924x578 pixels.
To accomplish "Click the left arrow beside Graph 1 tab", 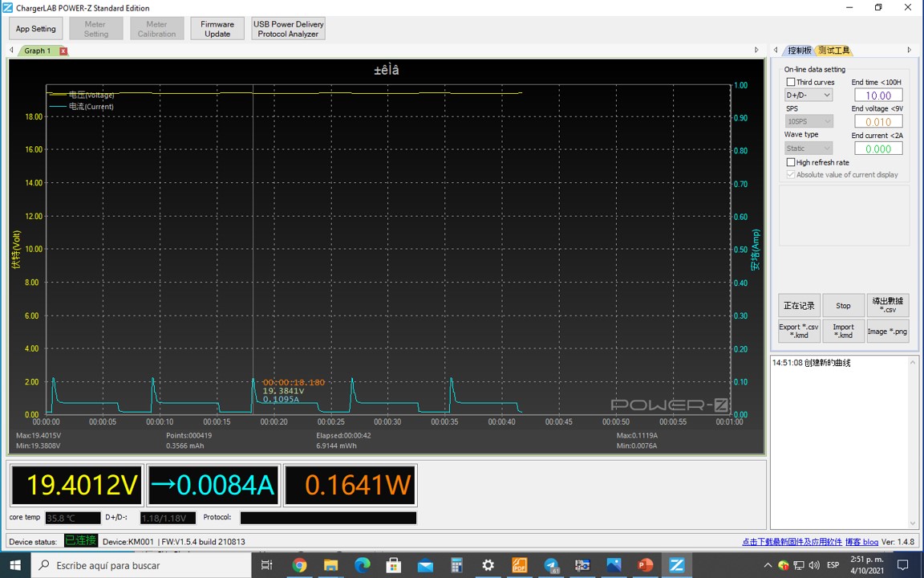I will tap(11, 50).
